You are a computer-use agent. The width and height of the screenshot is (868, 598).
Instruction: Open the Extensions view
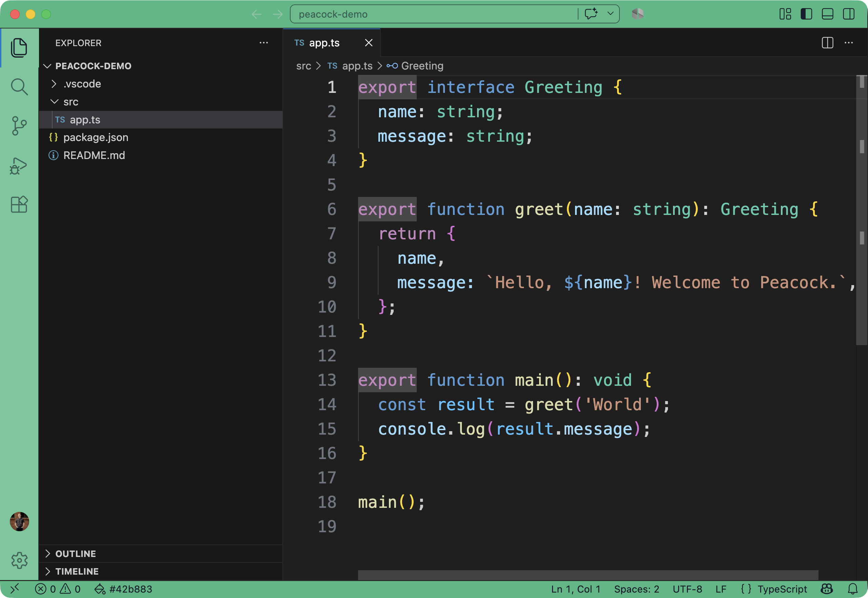tap(19, 204)
